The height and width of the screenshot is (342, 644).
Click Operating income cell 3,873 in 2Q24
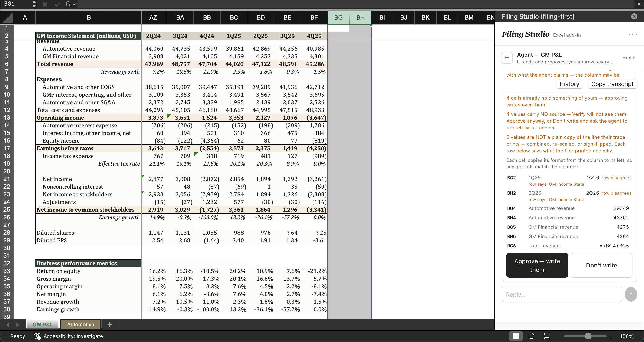tap(154, 118)
